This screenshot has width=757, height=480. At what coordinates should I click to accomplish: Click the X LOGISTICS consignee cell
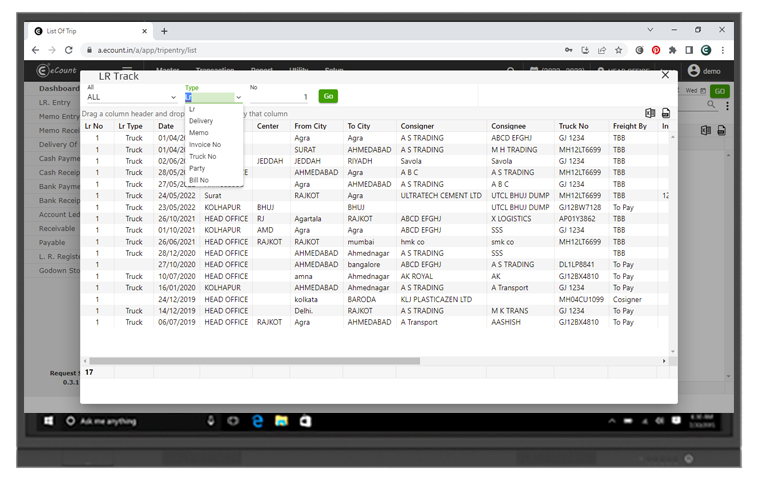point(511,219)
